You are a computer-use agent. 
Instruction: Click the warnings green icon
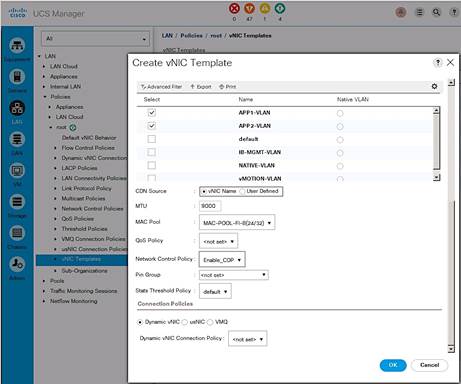pyautogui.click(x=280, y=8)
